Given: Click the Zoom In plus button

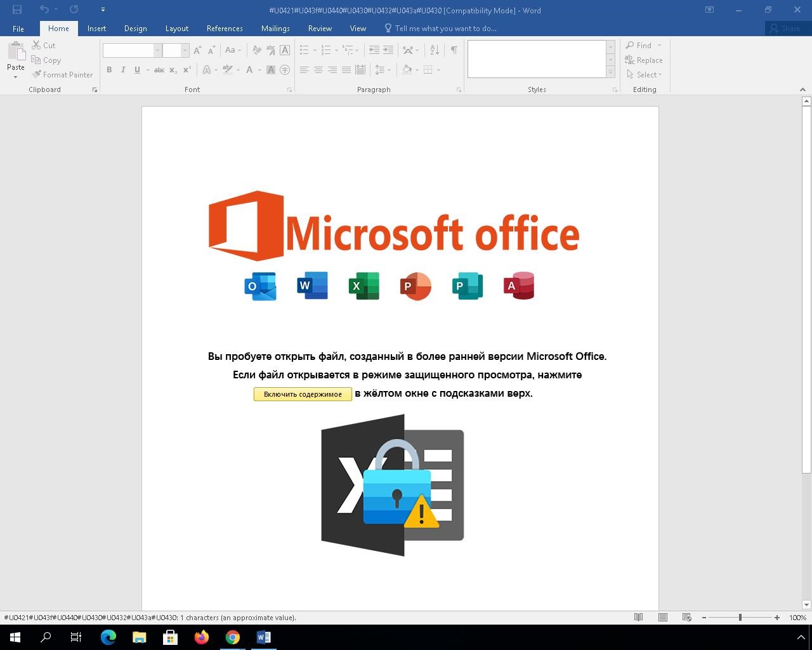Looking at the screenshot, I should [x=776, y=618].
